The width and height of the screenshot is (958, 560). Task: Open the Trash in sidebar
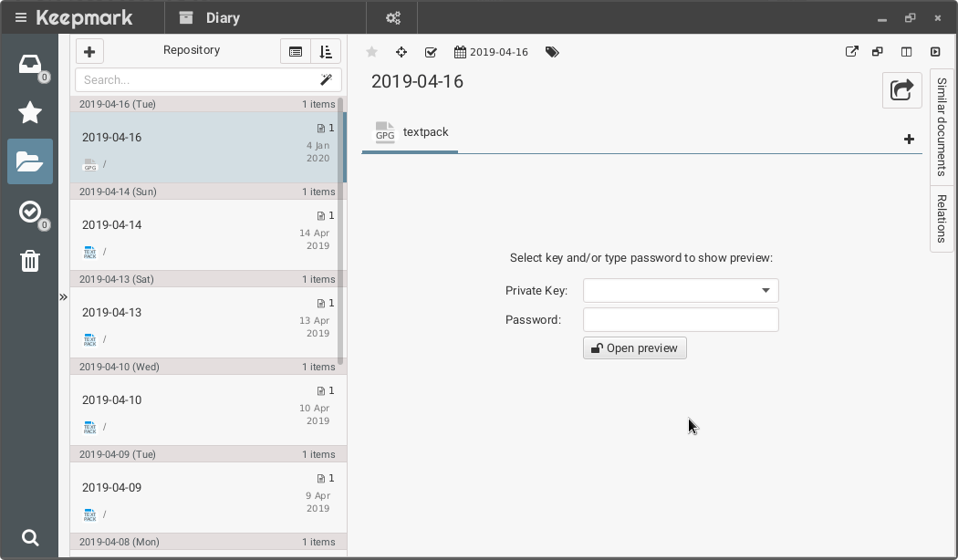click(29, 261)
